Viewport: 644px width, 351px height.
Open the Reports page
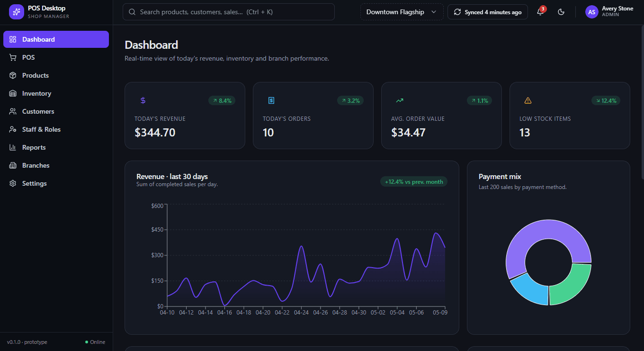56,147
